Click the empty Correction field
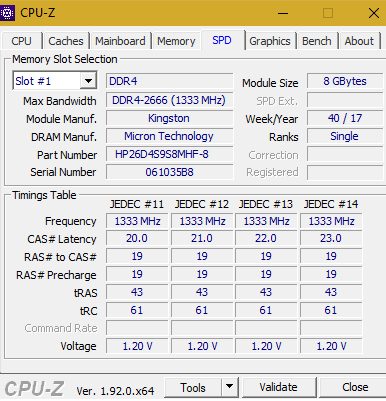Screen dimensions: 386x401 [x=345, y=154]
